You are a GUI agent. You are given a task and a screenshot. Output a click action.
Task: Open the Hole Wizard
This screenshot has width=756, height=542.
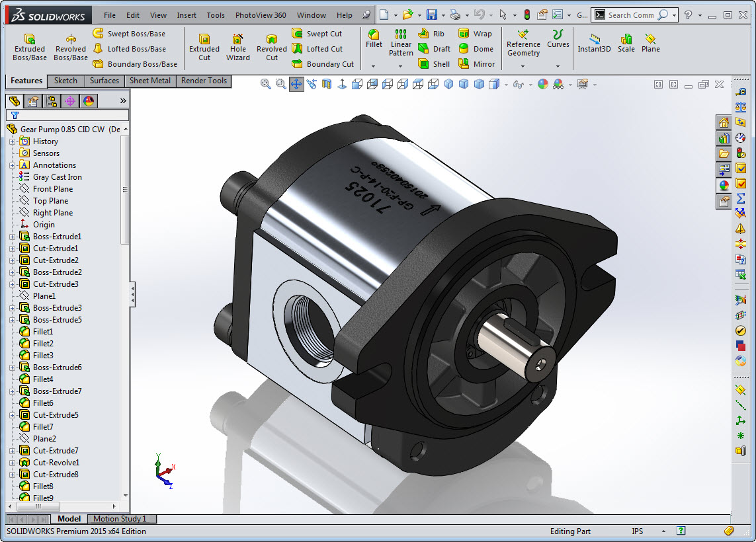(x=237, y=47)
